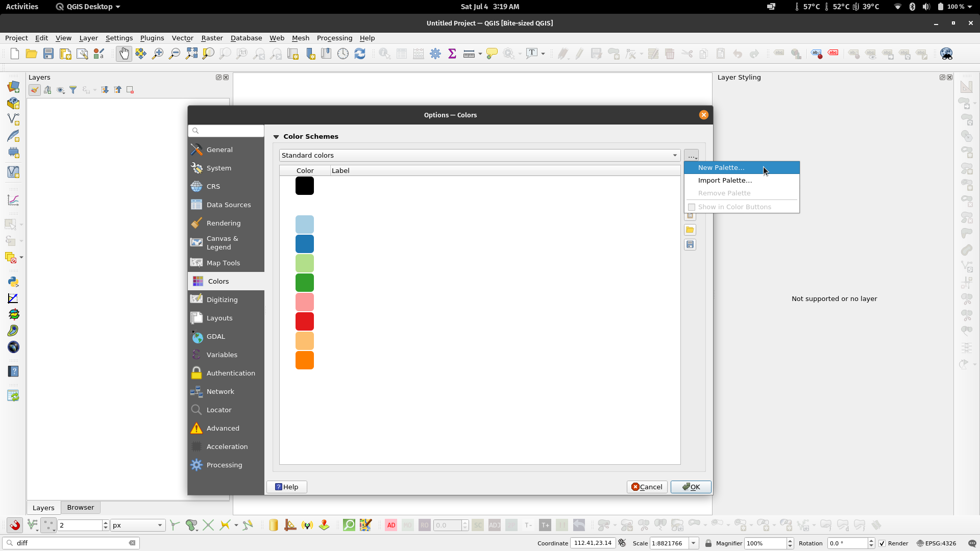Open the Python console icon
The image size is (980, 551).
coord(13,282)
